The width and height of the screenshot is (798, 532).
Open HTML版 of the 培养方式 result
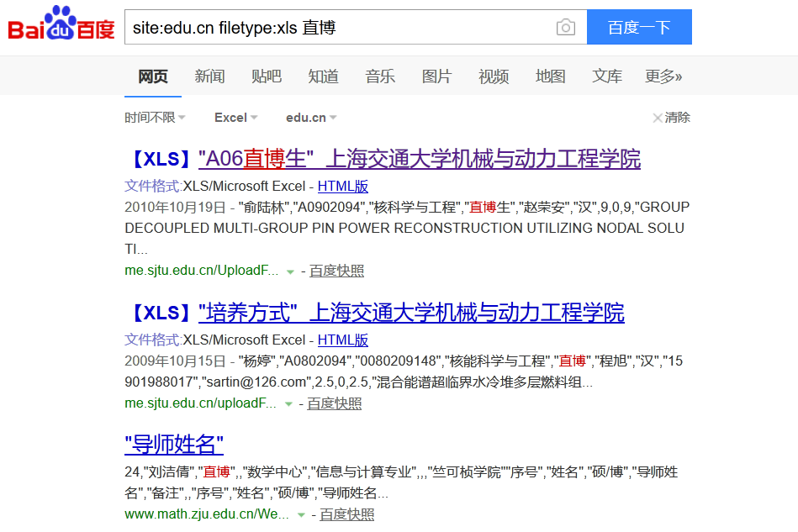coord(342,340)
